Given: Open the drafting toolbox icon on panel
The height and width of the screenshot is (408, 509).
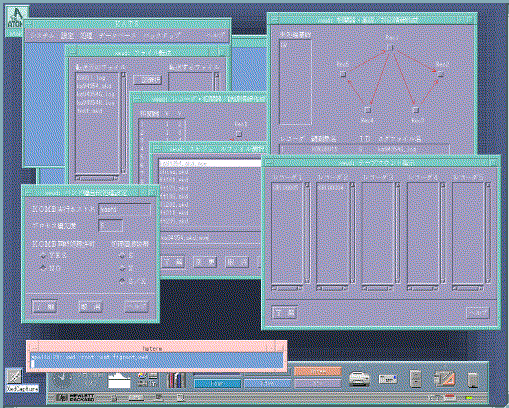Looking at the screenshot, I should [444, 379].
